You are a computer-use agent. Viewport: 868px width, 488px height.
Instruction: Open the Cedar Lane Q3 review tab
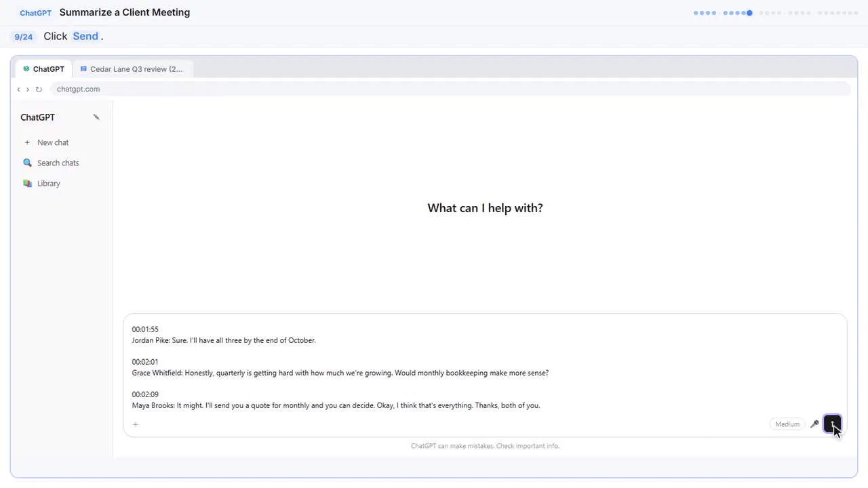[x=132, y=69]
